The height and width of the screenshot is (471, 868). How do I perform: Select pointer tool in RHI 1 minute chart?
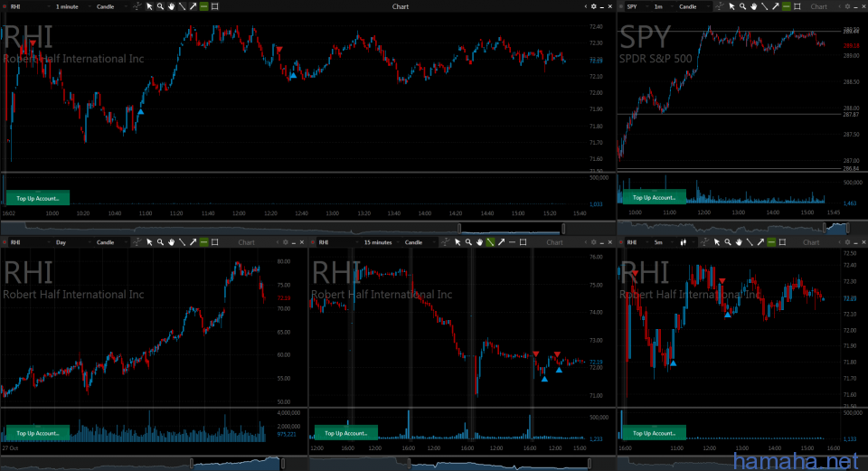point(149,6)
